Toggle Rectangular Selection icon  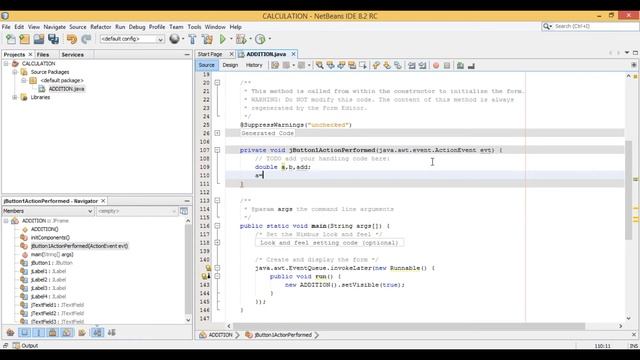(x=362, y=65)
